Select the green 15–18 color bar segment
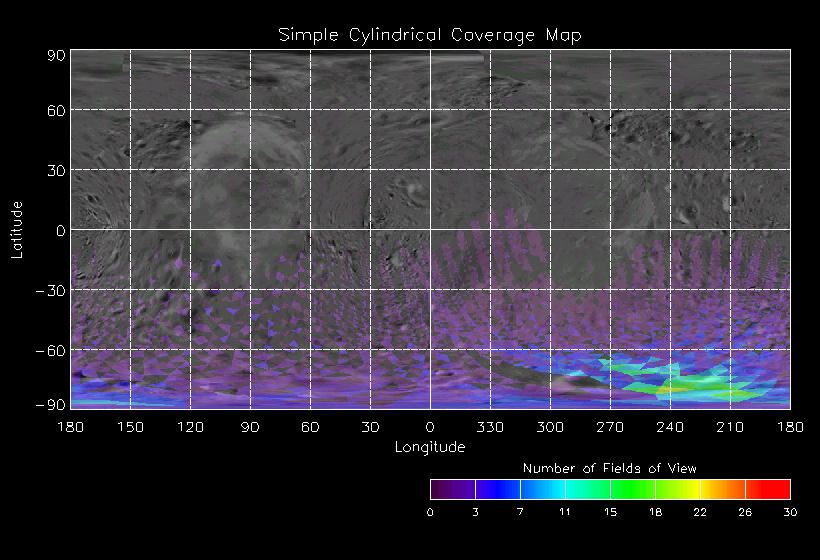 [x=633, y=489]
